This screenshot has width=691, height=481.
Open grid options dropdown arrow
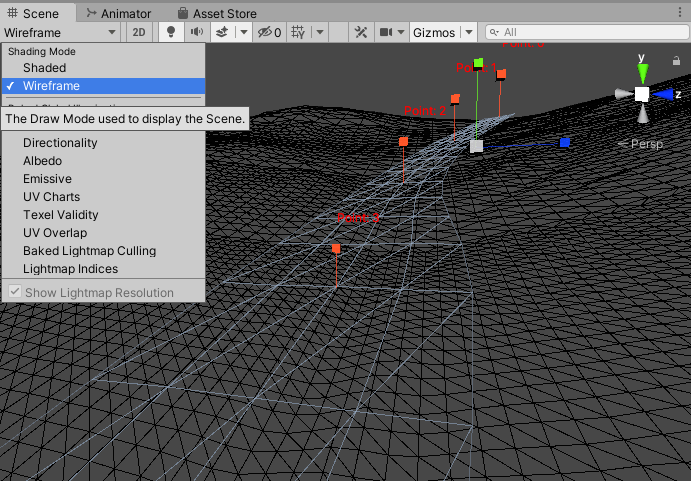tap(320, 32)
